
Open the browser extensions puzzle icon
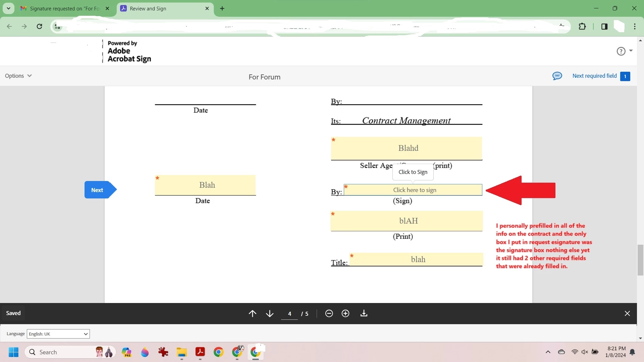coord(582,26)
